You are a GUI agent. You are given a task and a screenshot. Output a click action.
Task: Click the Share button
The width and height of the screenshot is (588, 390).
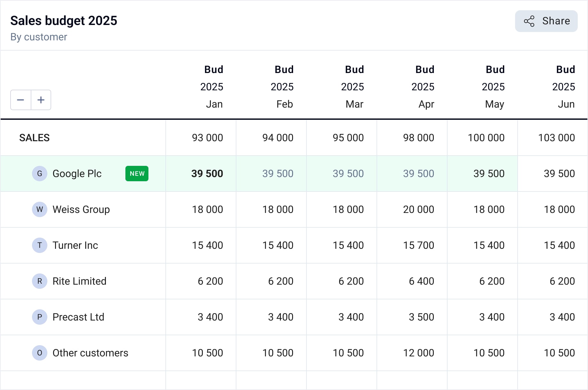pyautogui.click(x=546, y=21)
